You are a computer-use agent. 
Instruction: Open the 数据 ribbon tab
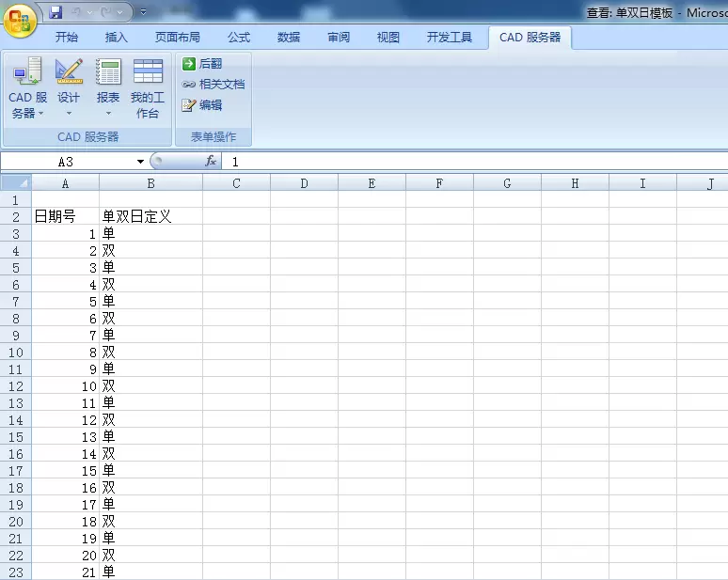tap(289, 38)
